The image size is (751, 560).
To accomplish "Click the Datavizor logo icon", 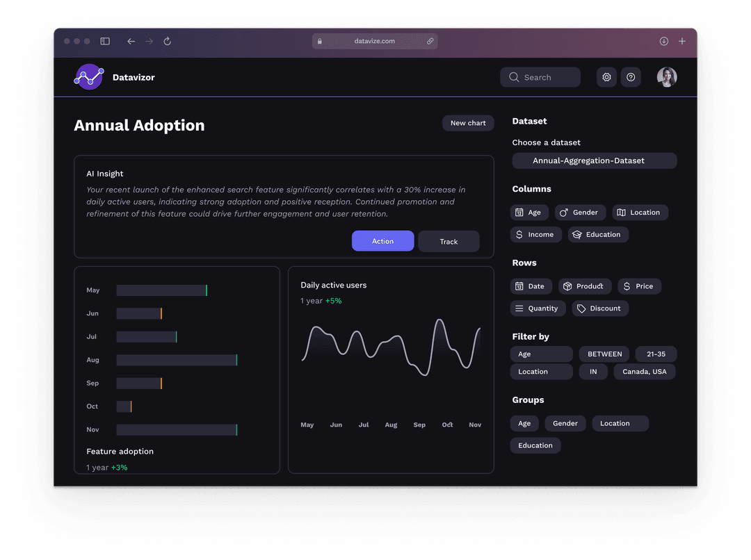I will click(89, 76).
